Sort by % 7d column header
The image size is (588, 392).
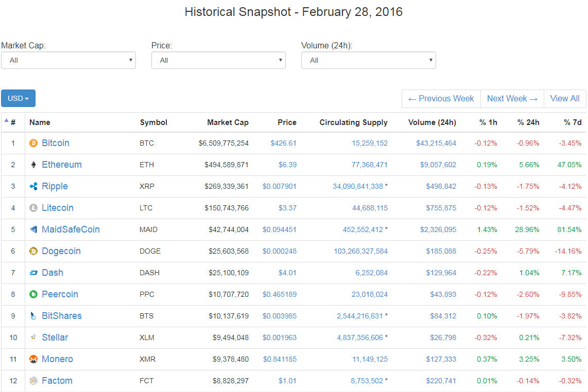tap(573, 122)
